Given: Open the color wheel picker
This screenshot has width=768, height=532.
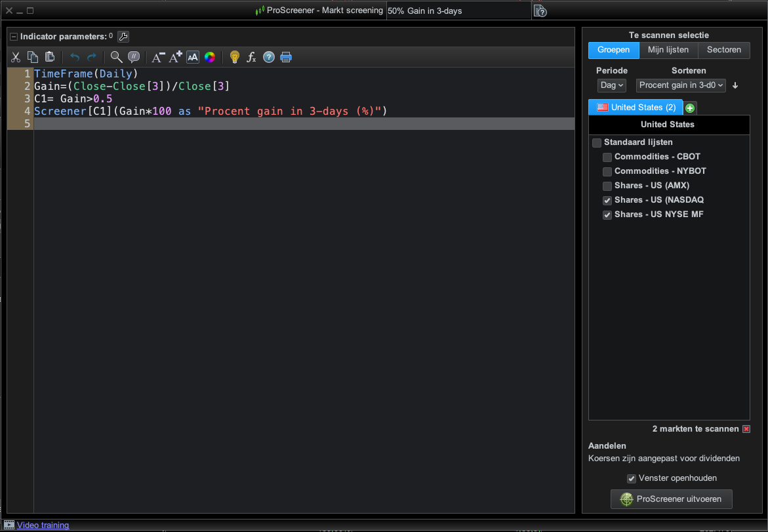Looking at the screenshot, I should pyautogui.click(x=209, y=57).
